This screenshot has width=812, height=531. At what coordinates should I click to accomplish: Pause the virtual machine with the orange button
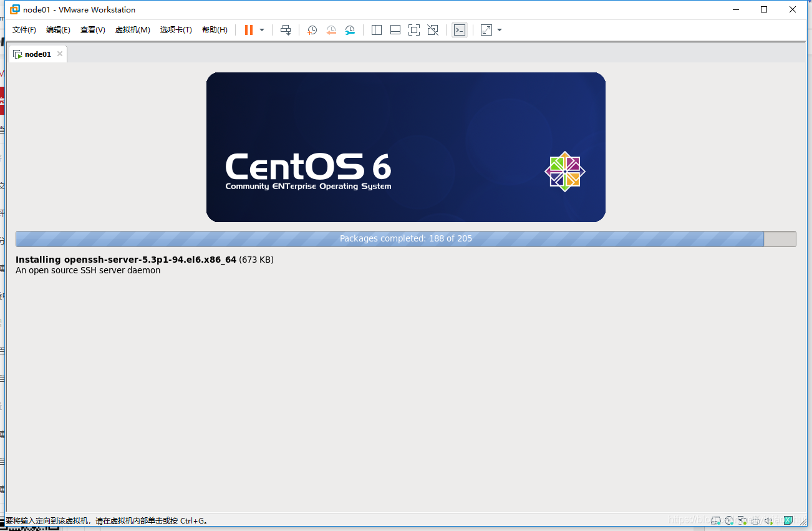click(x=249, y=30)
